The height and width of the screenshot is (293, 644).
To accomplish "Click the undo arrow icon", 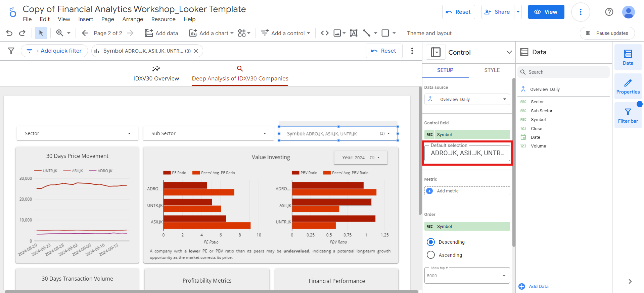I will coord(9,33).
